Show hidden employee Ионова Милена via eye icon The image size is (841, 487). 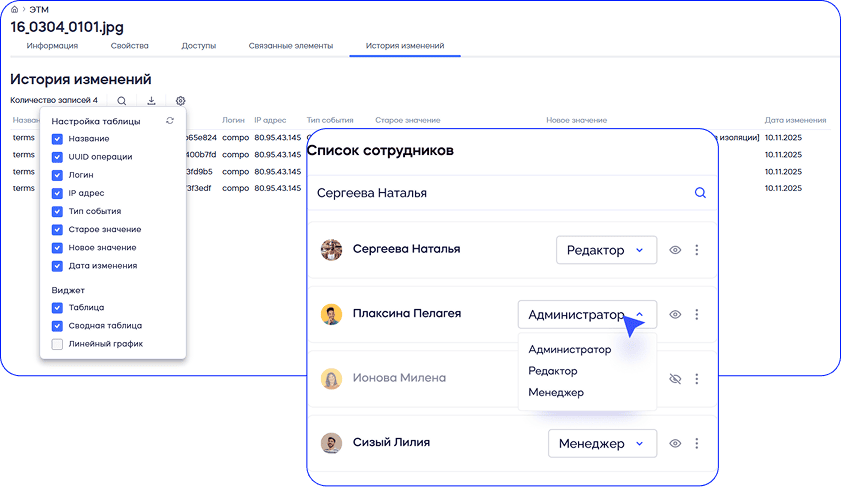pos(675,379)
